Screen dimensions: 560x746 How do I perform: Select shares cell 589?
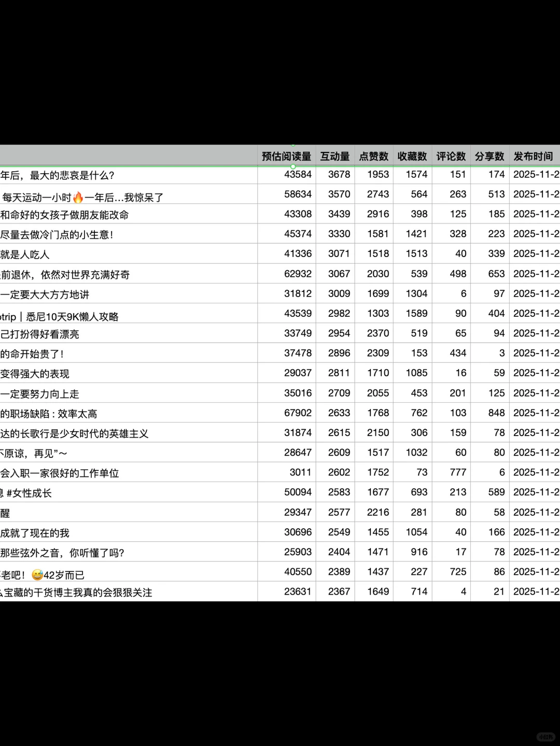click(x=489, y=492)
